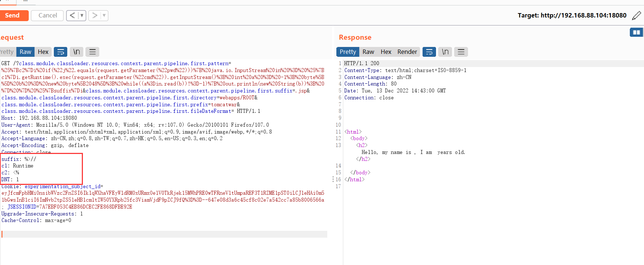Click the 'Cache-Control: max-age=0' line
644x265 pixels.
(36, 220)
